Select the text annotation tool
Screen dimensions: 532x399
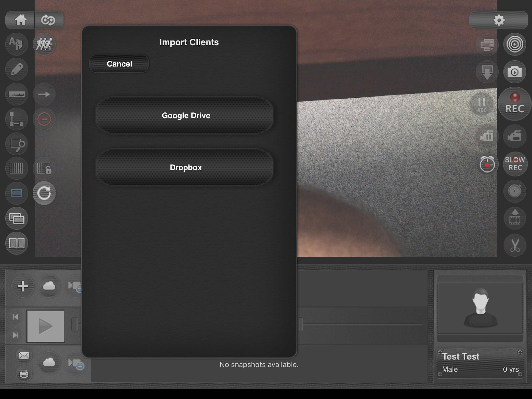tap(16, 44)
